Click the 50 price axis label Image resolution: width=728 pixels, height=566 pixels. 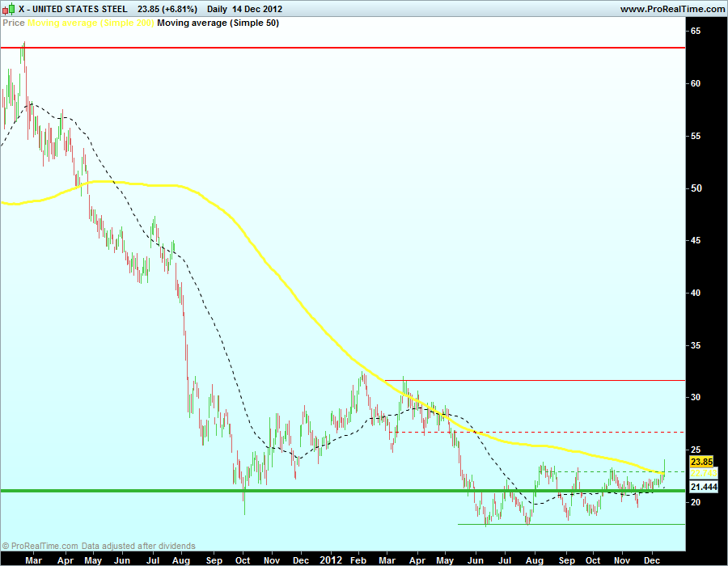(696, 188)
